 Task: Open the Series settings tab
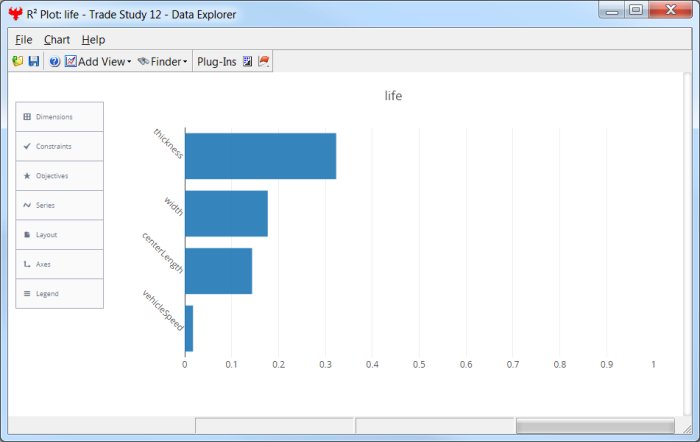[59, 205]
